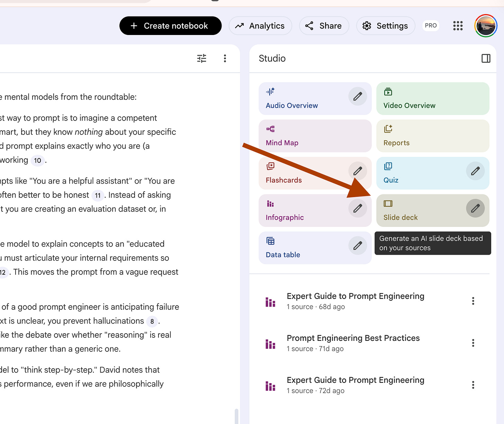Click the Data table pencil icon

point(358,246)
